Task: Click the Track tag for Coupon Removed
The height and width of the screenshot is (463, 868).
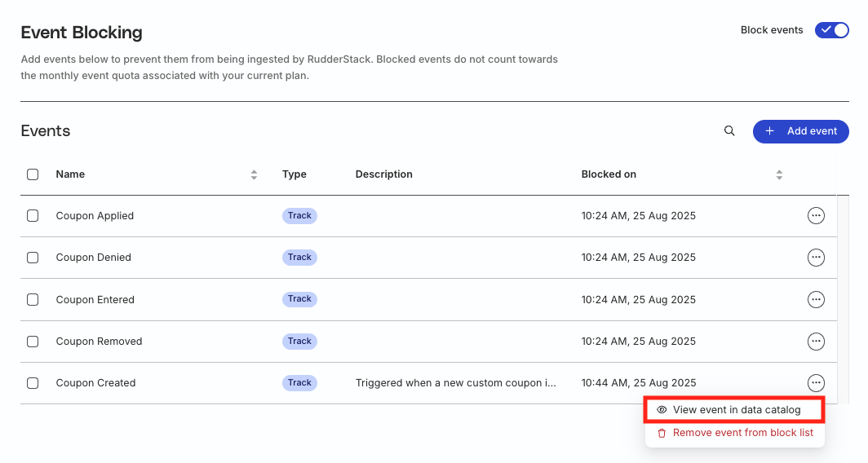Action: click(299, 342)
